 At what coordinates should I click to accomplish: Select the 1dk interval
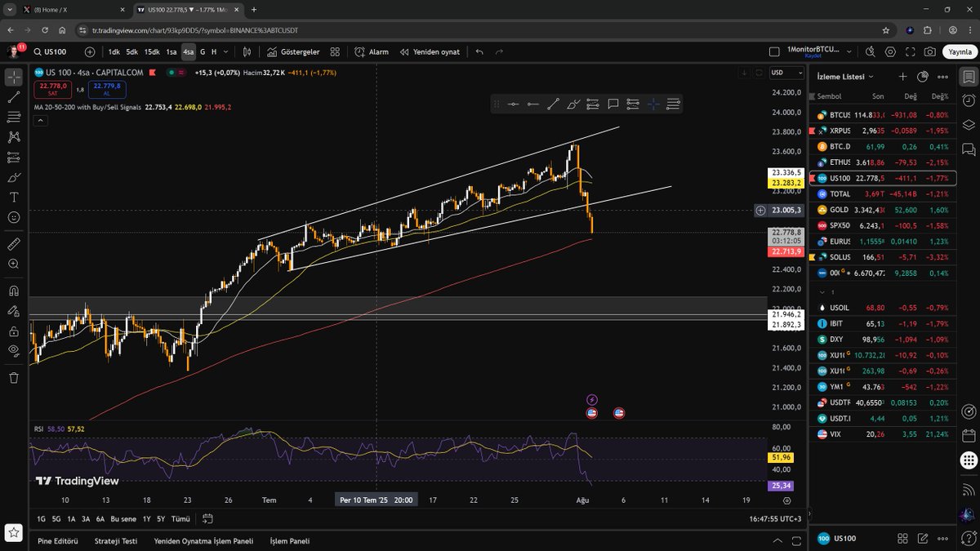coord(114,51)
